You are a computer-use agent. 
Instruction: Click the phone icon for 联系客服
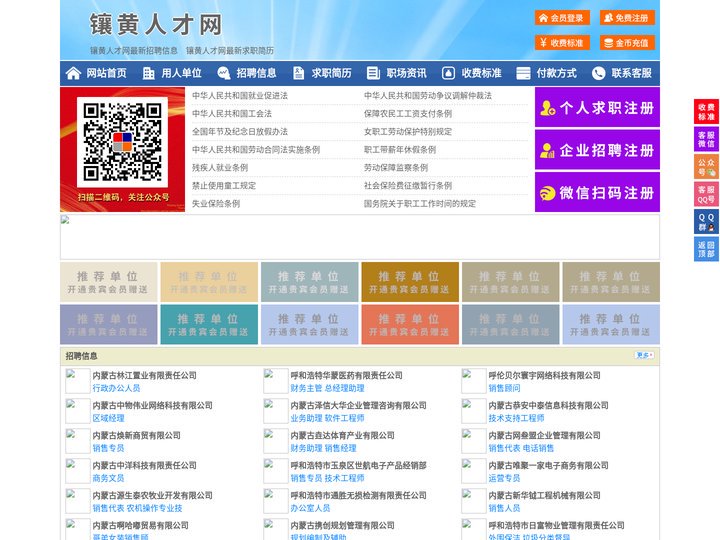click(x=598, y=73)
